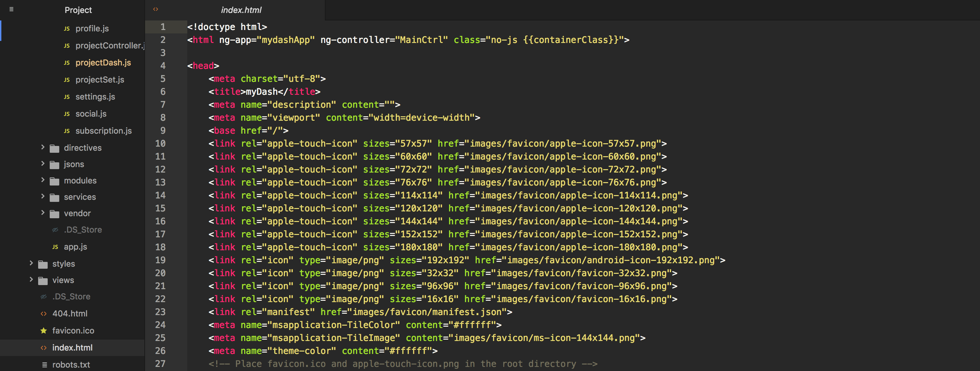Click the JS icon beside projectDash.js

67,63
